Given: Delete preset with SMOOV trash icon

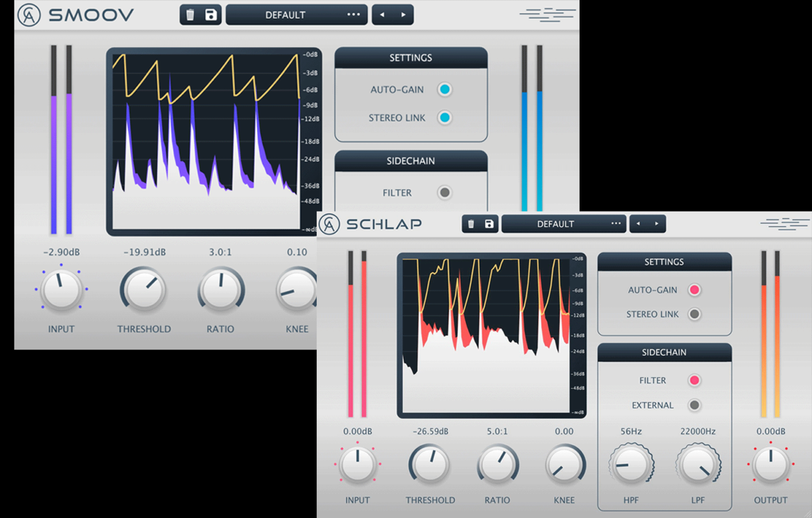Looking at the screenshot, I should tap(191, 15).
